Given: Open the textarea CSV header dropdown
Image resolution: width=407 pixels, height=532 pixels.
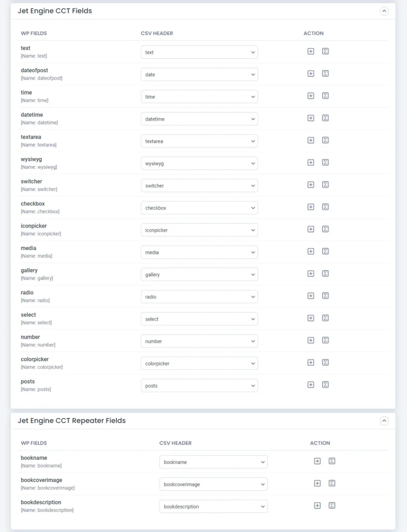Looking at the screenshot, I should [199, 141].
